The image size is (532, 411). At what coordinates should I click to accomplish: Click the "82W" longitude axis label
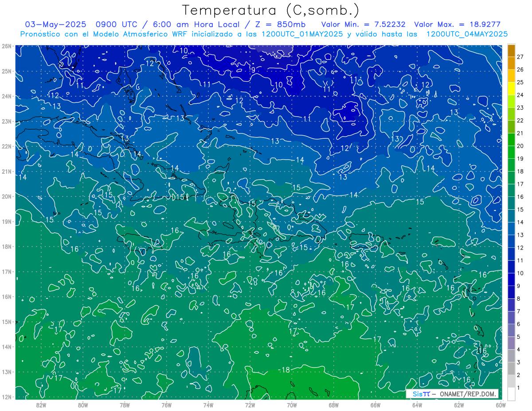pos(41,404)
